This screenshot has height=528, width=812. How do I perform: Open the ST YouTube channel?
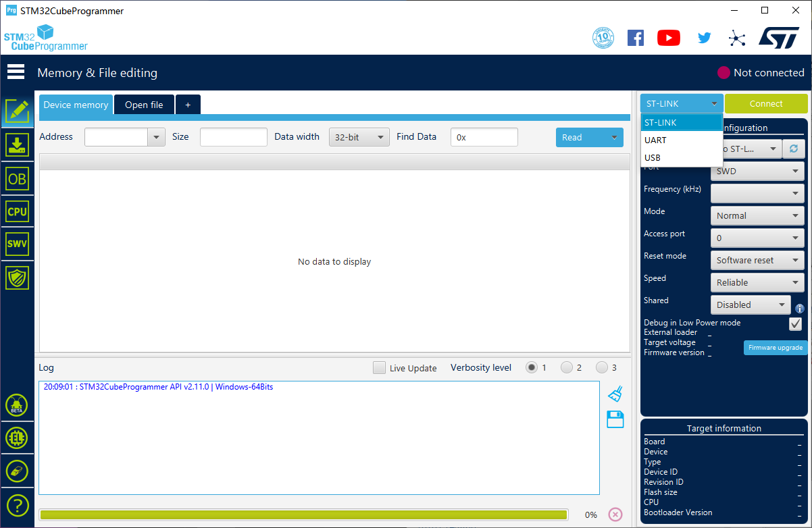[x=669, y=38]
